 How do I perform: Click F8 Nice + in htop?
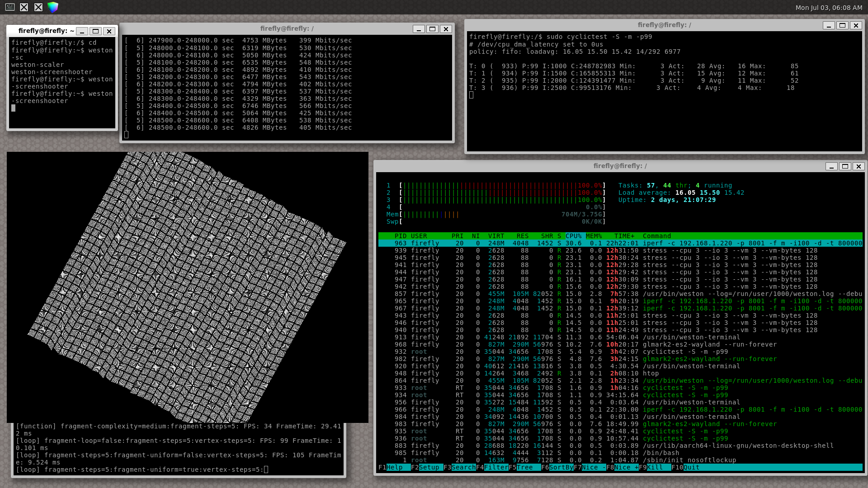622,467
